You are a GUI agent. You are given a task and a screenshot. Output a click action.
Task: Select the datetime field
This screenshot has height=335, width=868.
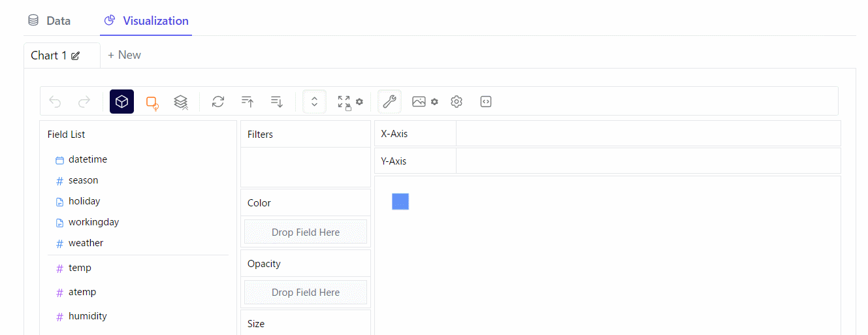pos(88,159)
